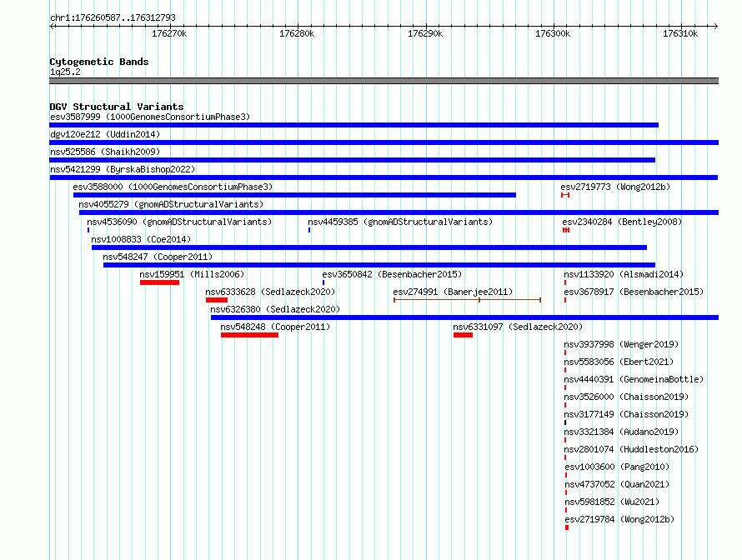Open the nsv4440391 (GenomeinaBottle) variant label

(634, 379)
